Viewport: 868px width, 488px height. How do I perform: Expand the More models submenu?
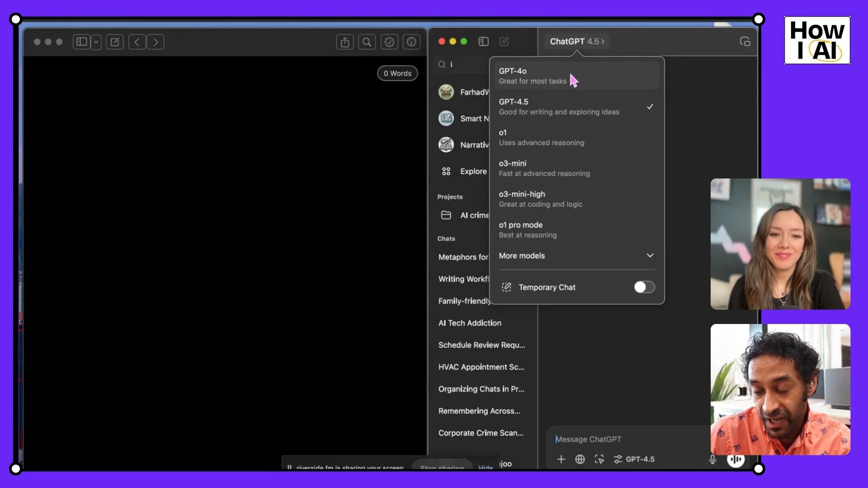[577, 256]
